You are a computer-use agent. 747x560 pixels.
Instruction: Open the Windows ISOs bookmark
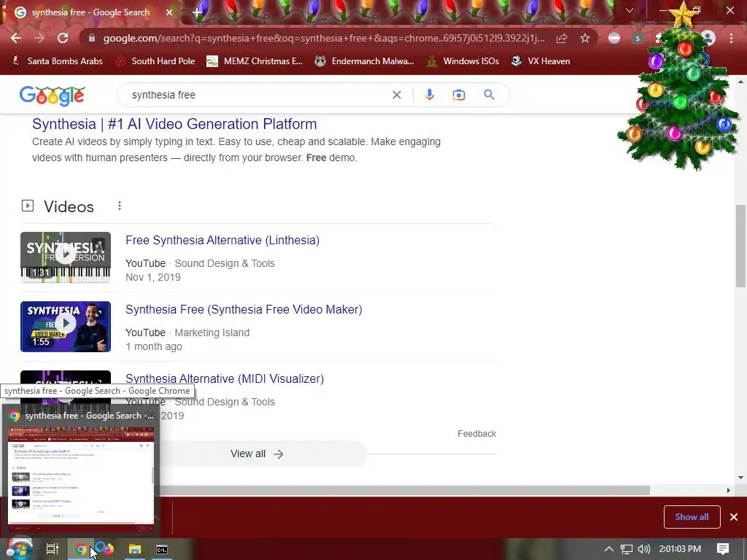463,61
